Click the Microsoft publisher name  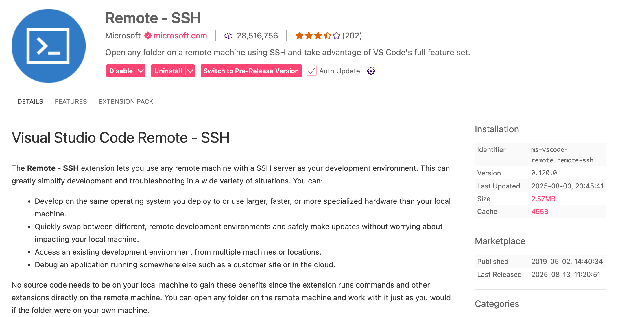click(x=123, y=36)
